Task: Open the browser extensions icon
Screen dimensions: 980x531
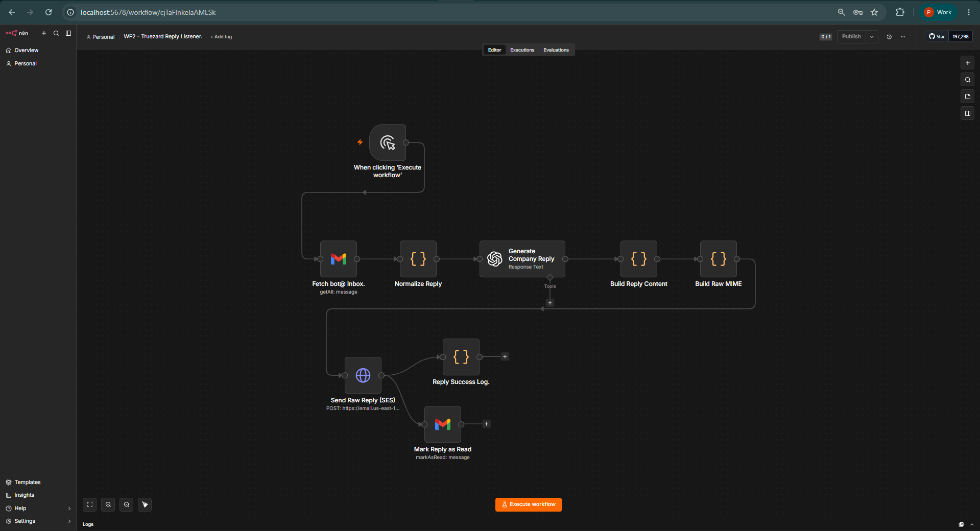Action: (x=900, y=12)
